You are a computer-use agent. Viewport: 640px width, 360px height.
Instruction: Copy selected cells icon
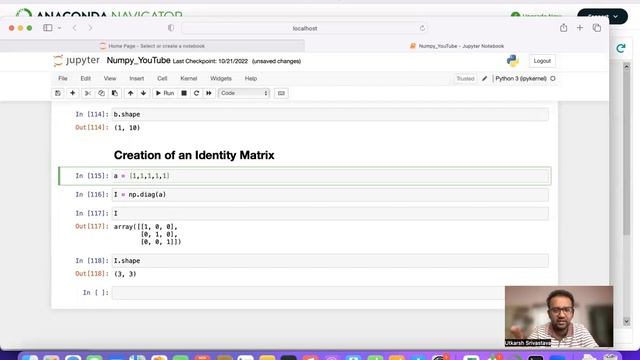[x=101, y=93]
